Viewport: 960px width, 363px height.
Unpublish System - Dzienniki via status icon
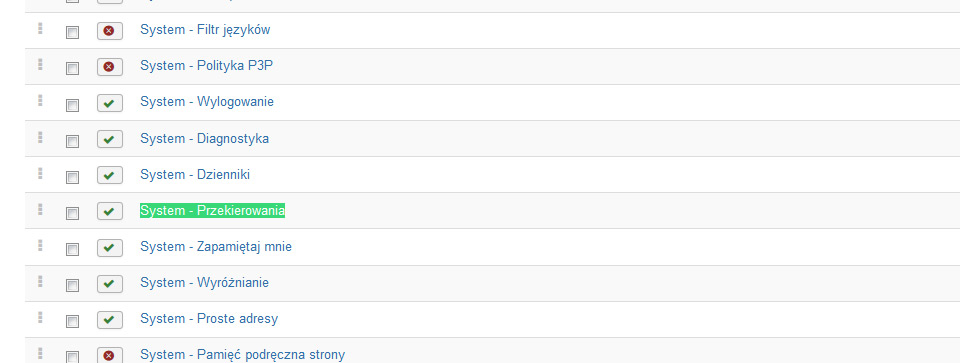110,175
